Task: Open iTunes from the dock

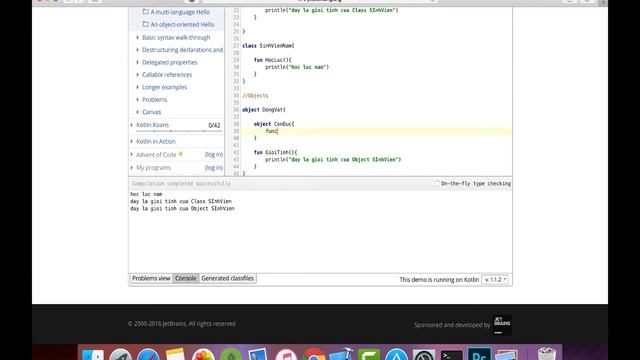Action: click(x=286, y=355)
